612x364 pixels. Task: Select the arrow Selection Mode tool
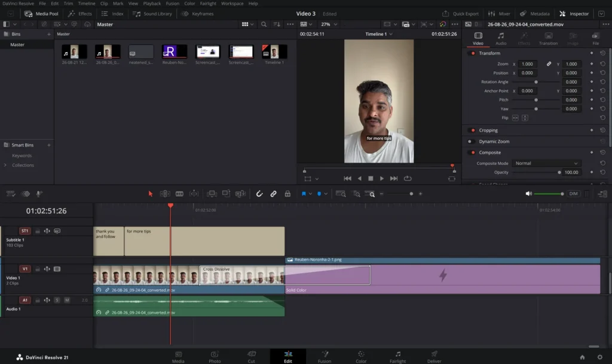(150, 194)
